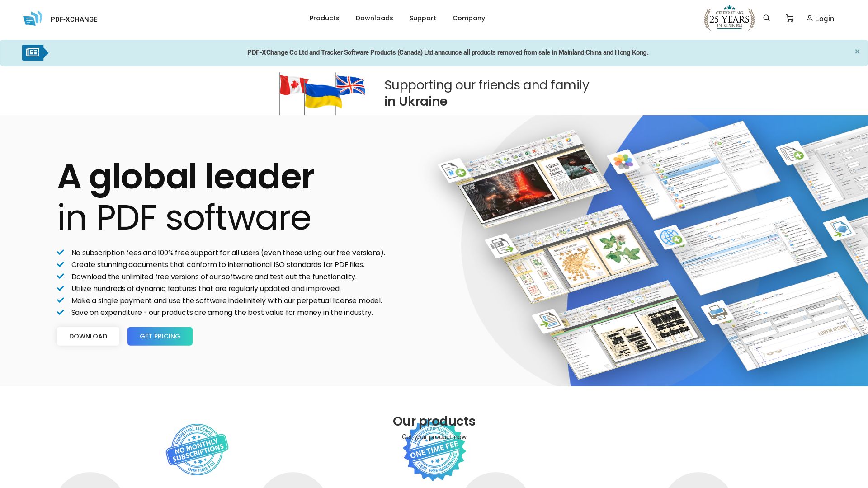Click the PDF-XCHANGE logo icon

click(x=32, y=18)
